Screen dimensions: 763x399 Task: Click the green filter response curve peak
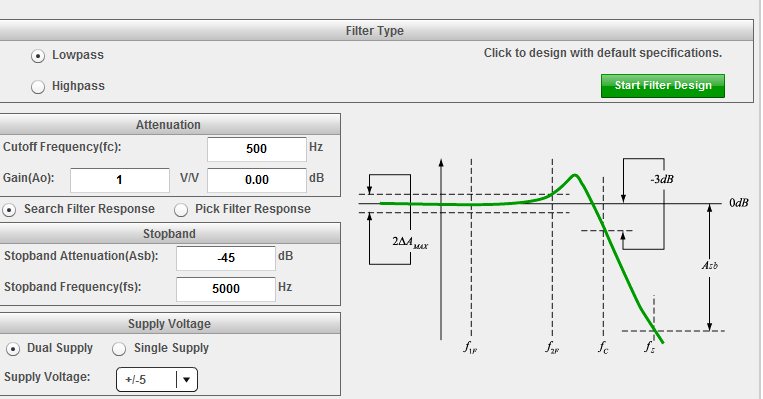click(x=575, y=176)
